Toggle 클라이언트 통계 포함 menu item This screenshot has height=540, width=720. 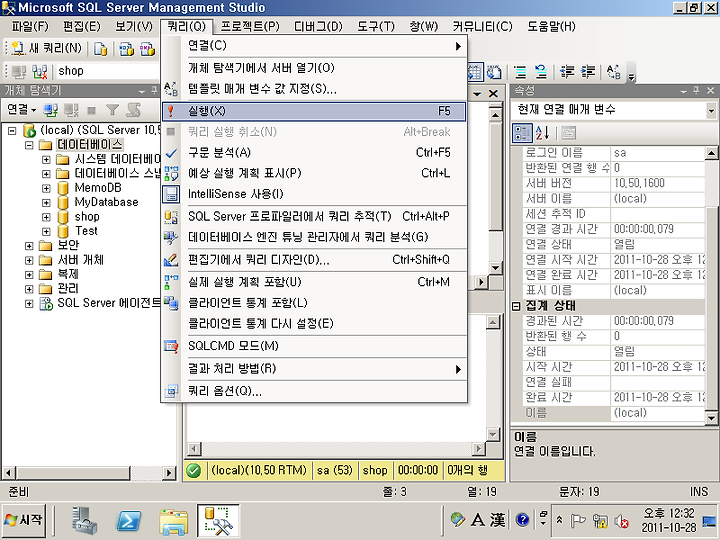314,303
